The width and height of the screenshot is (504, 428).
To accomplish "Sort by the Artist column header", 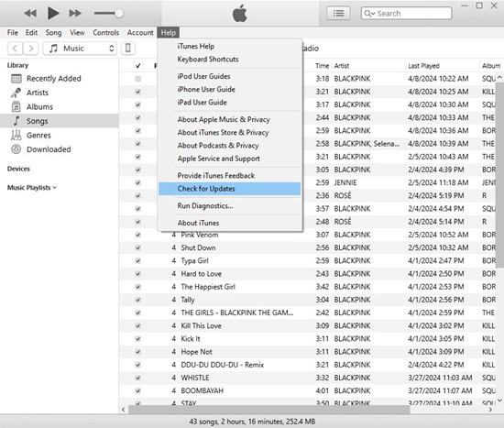I will click(342, 66).
